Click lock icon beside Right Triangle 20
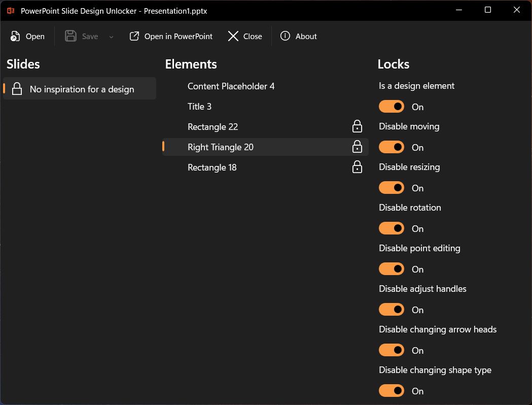Screen dimensions: 532x405 [357, 147]
